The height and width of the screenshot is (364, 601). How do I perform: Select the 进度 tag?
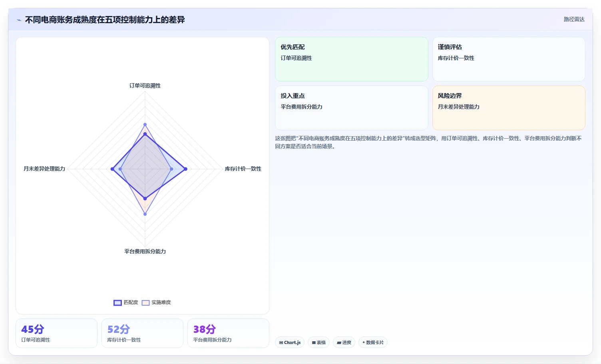(344, 342)
